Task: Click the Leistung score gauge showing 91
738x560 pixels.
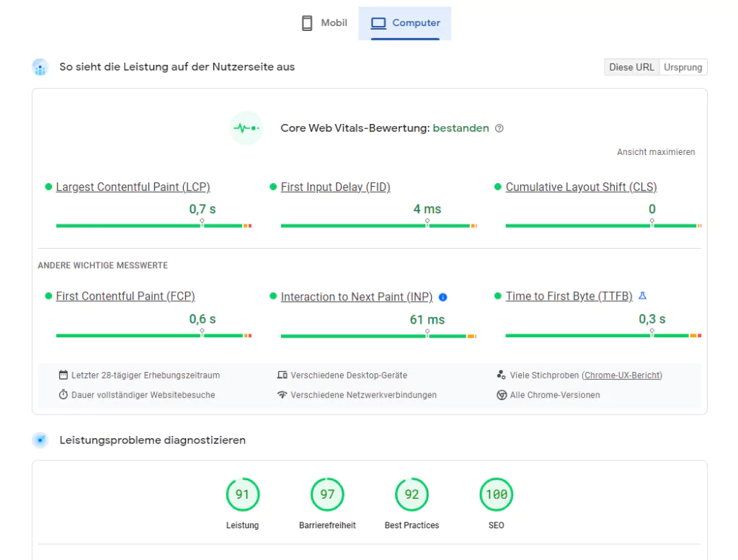Action: (242, 494)
